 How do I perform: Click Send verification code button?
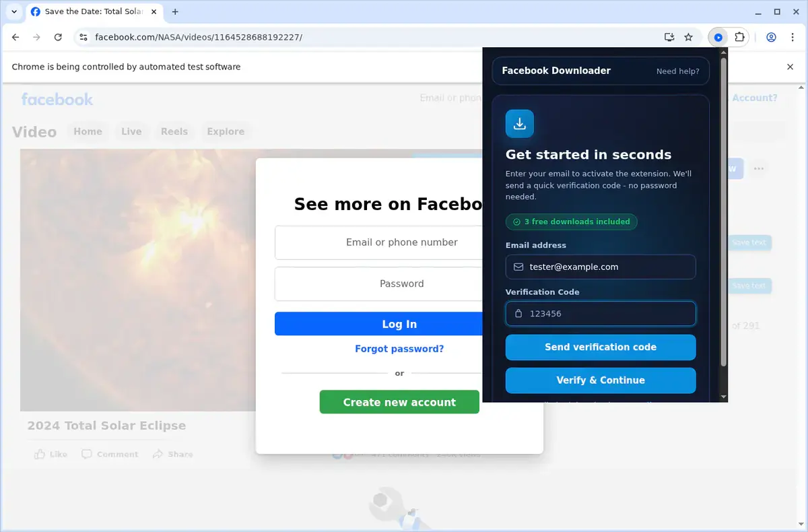pos(601,347)
